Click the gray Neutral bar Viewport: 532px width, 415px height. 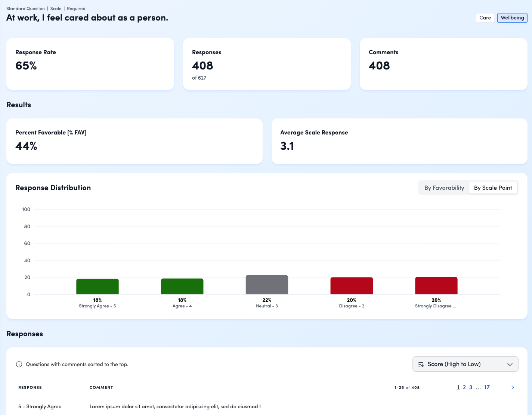click(267, 285)
